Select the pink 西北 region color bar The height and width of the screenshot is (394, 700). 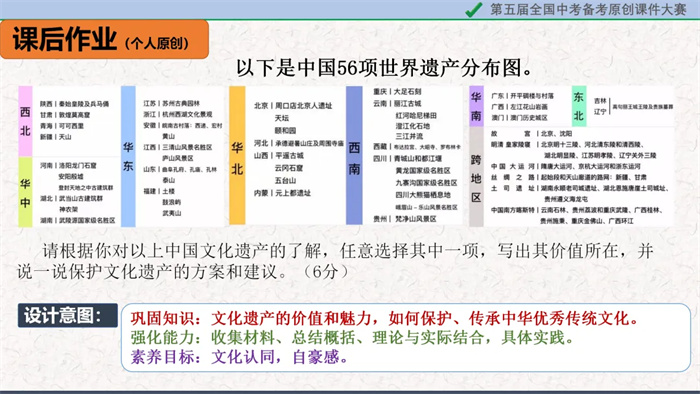pyautogui.click(x=25, y=121)
